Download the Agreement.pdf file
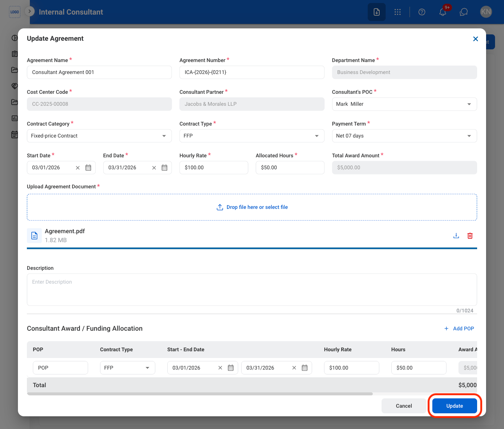The width and height of the screenshot is (504, 429). [456, 236]
